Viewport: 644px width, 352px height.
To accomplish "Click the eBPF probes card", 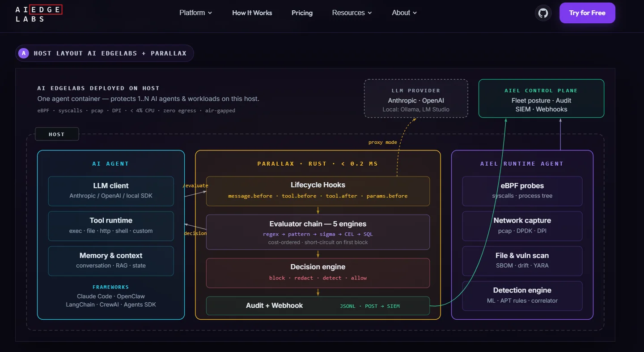I will pyautogui.click(x=522, y=191).
